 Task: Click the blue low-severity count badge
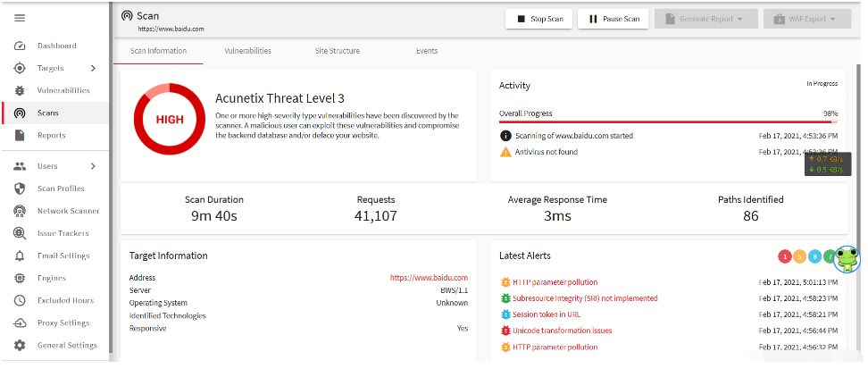pos(814,257)
